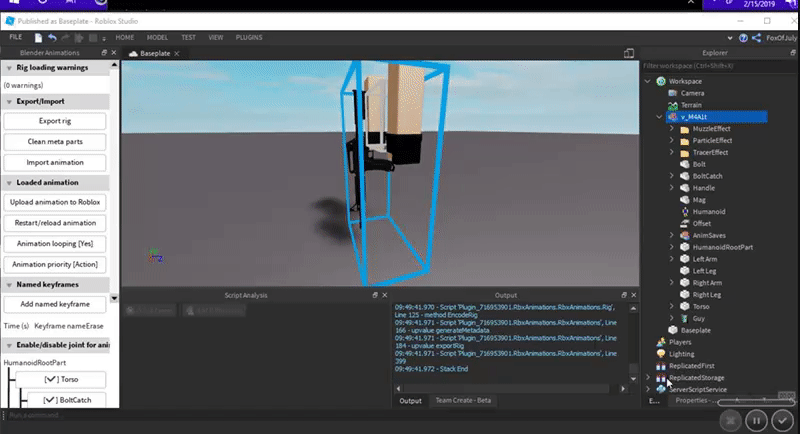Image resolution: width=800 pixels, height=434 pixels.
Task: Expand the HumanoidRootPart node
Action: (671, 247)
